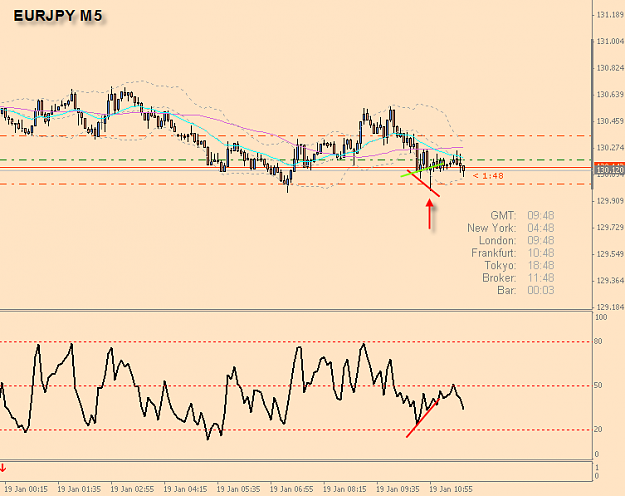This screenshot has width=625, height=496.
Task: Click the oscillator level label 50
Action: pos(599,386)
